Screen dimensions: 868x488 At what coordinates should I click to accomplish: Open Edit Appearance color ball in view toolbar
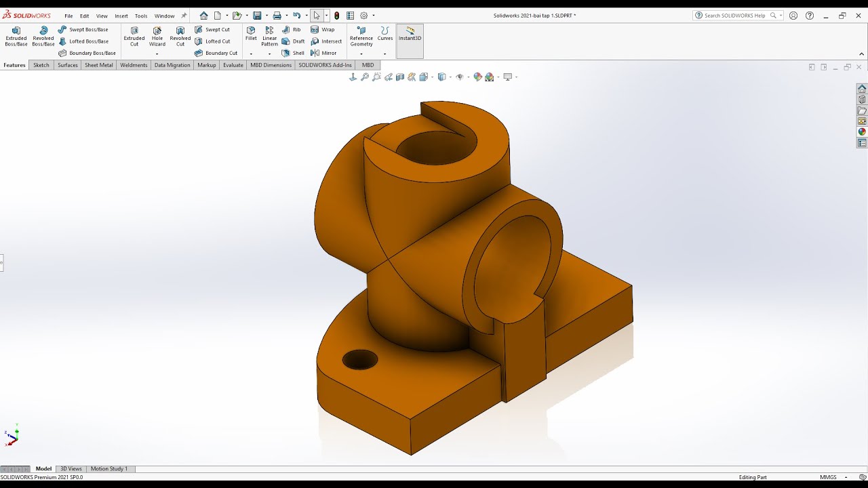(x=478, y=77)
